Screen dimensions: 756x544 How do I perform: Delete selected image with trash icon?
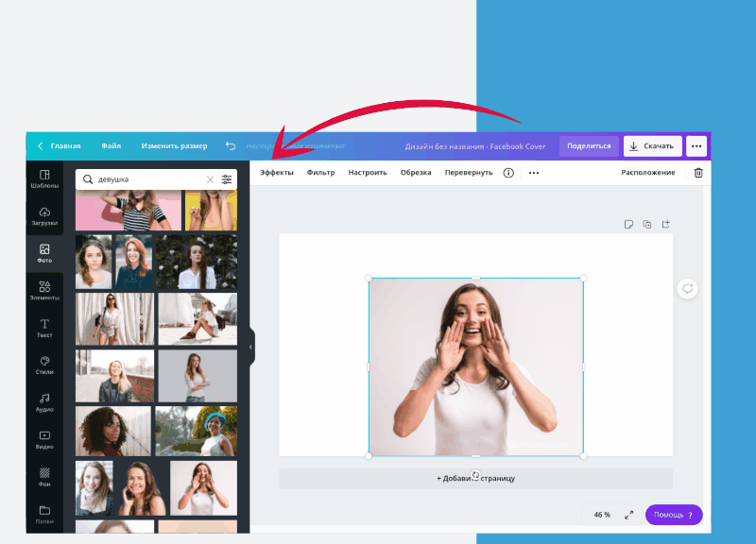(x=698, y=173)
